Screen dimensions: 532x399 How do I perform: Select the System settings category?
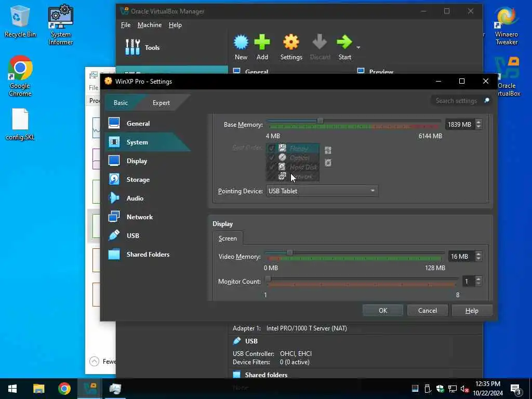coord(148,142)
